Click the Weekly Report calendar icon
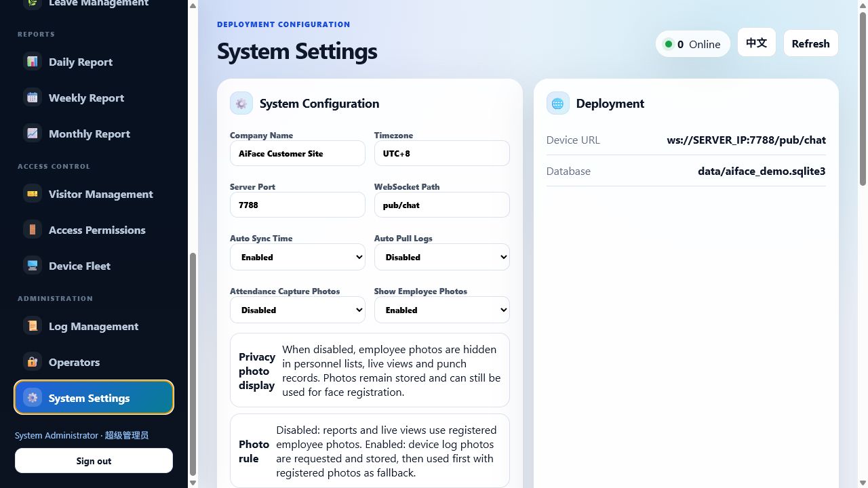This screenshot has width=868, height=488. [33, 98]
